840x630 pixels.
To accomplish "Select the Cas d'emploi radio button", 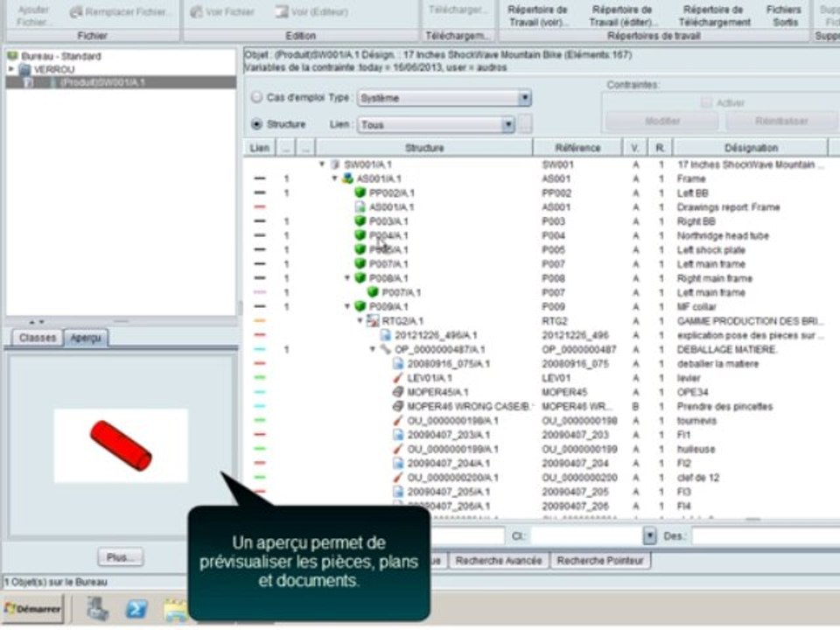I will (x=256, y=97).
